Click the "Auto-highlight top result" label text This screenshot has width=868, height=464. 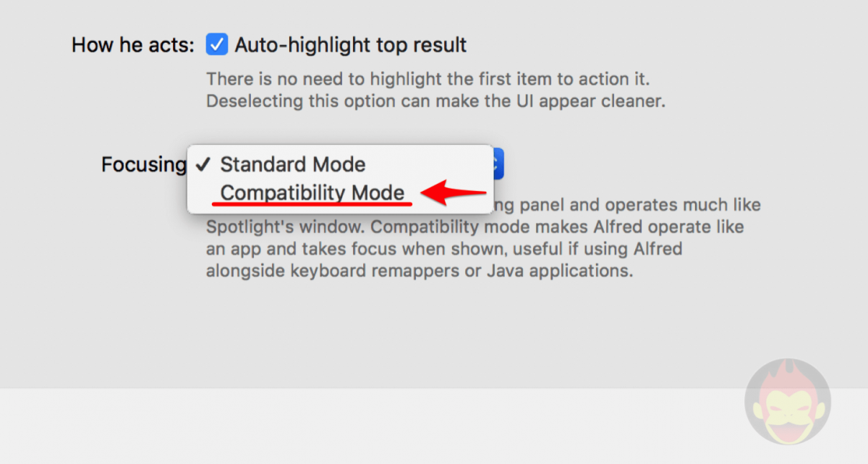click(351, 45)
